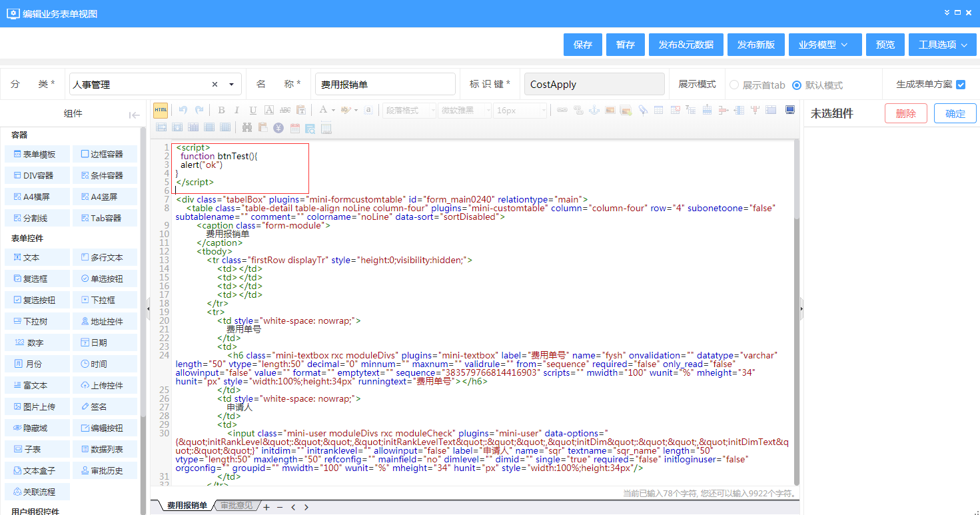Click the fullscreen monitor icon
This screenshot has height=515, width=980.
click(x=790, y=110)
